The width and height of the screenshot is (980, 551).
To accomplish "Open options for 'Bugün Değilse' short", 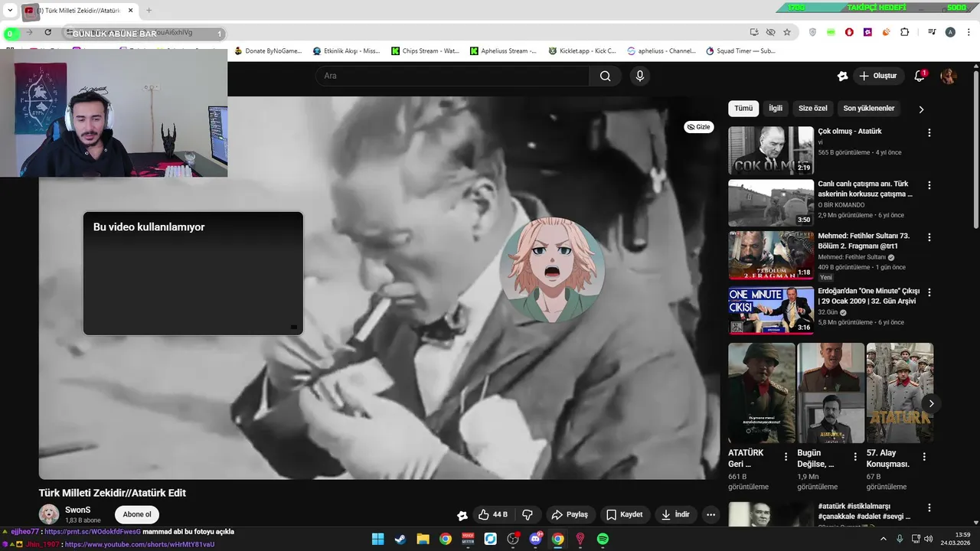I will pos(855,457).
